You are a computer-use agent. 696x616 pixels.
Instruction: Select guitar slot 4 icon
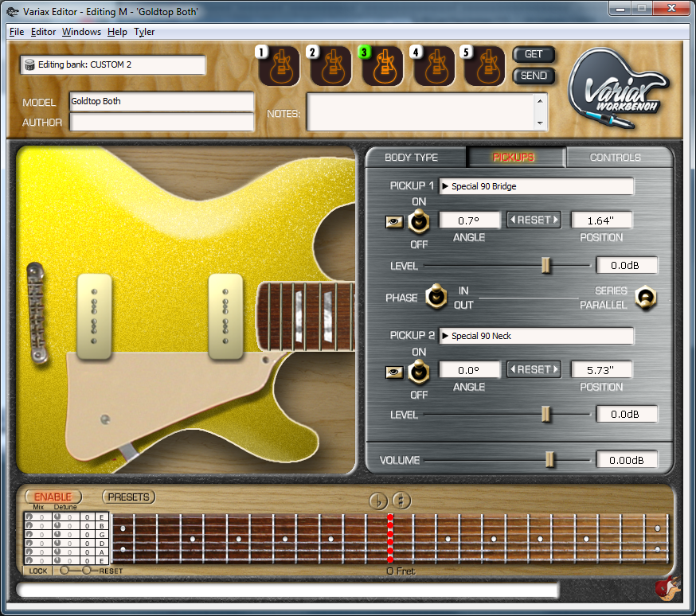pyautogui.click(x=434, y=66)
